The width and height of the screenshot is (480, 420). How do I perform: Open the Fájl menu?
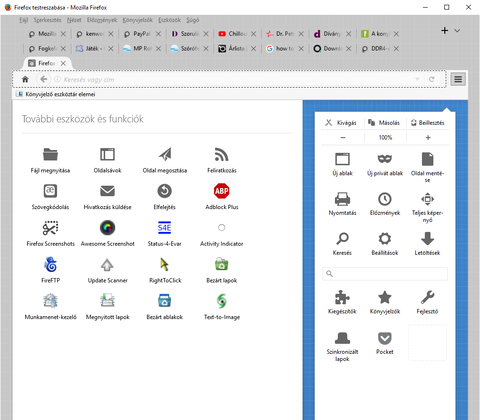23,20
